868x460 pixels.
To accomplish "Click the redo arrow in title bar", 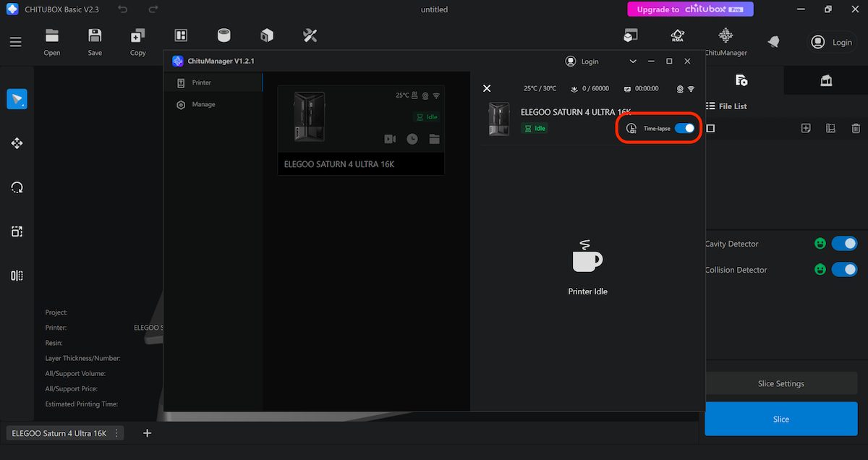I will 153,9.
